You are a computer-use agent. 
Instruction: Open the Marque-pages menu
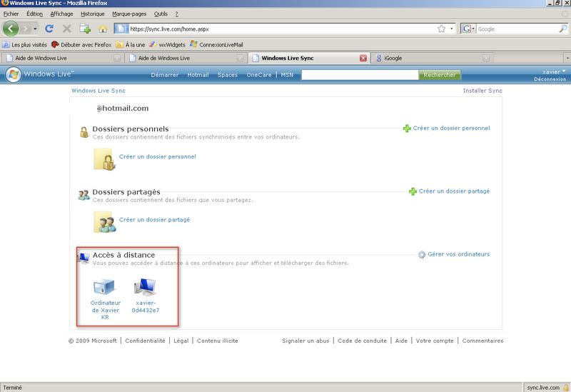pos(129,14)
